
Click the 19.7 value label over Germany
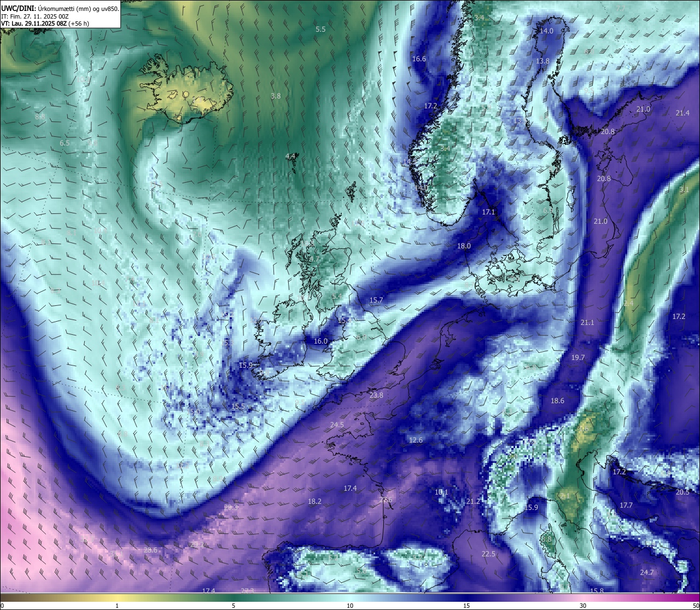[578, 358]
